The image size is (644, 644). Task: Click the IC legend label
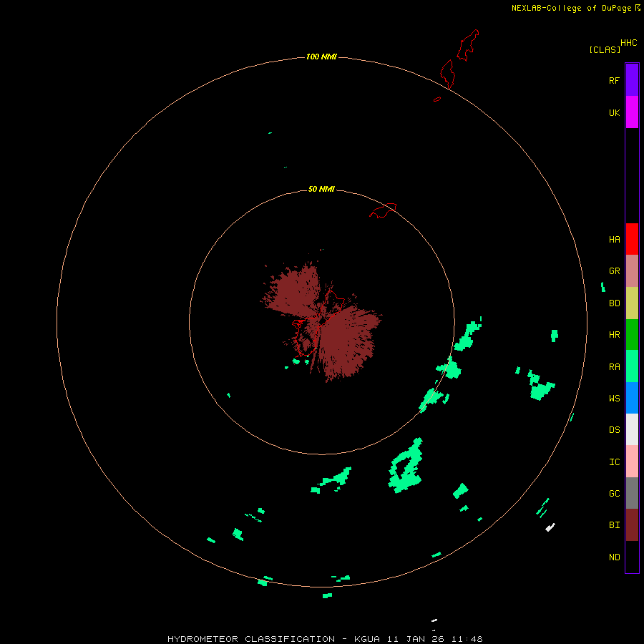click(614, 462)
